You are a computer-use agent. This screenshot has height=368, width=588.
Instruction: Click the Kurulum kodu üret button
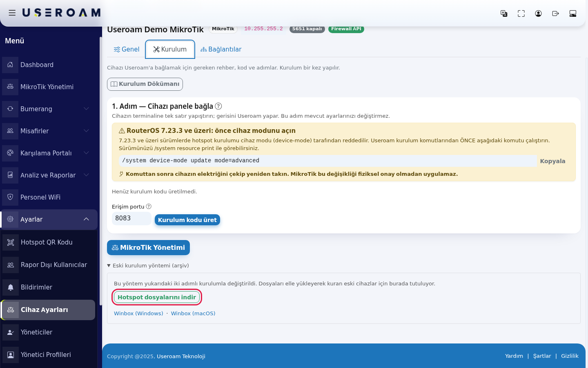coord(187,220)
